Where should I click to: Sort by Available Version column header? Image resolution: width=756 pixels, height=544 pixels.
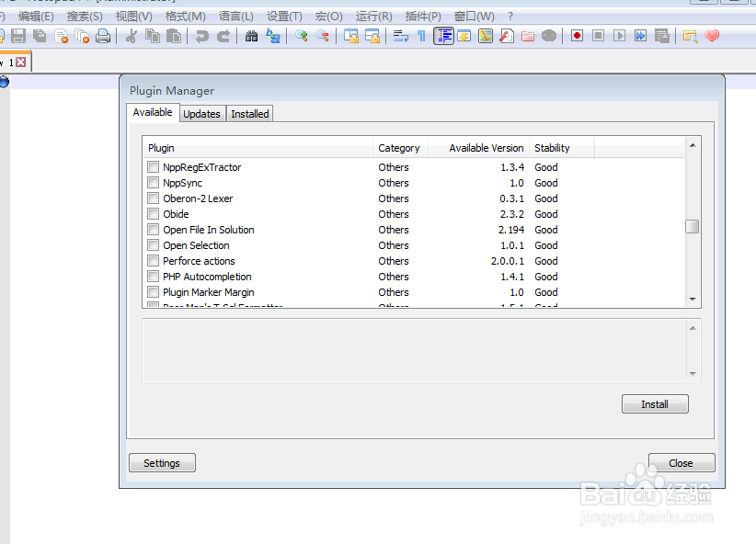pos(479,148)
